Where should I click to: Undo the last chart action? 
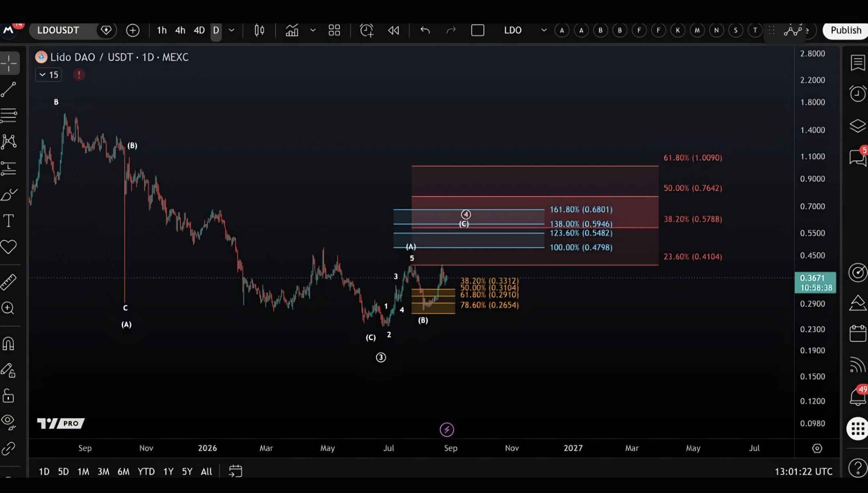(x=425, y=30)
